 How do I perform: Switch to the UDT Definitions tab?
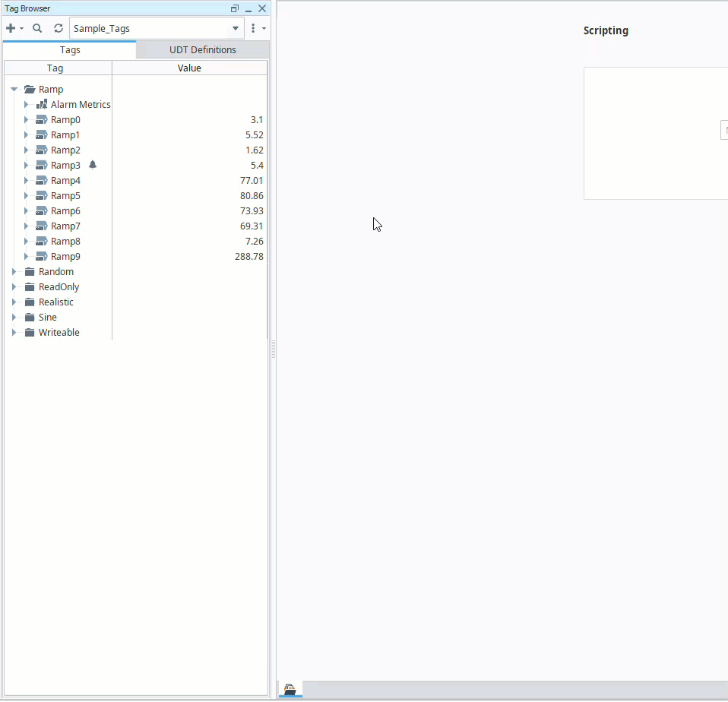coord(202,50)
